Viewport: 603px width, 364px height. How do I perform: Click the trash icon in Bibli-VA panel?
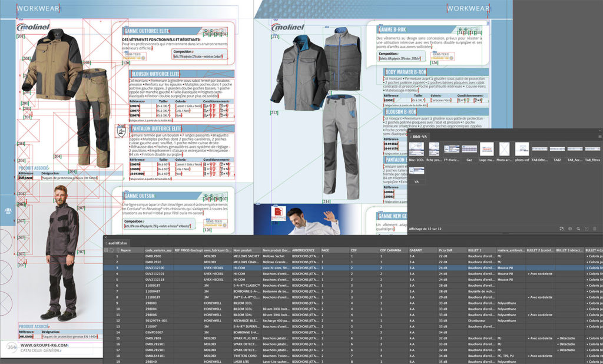(x=595, y=229)
